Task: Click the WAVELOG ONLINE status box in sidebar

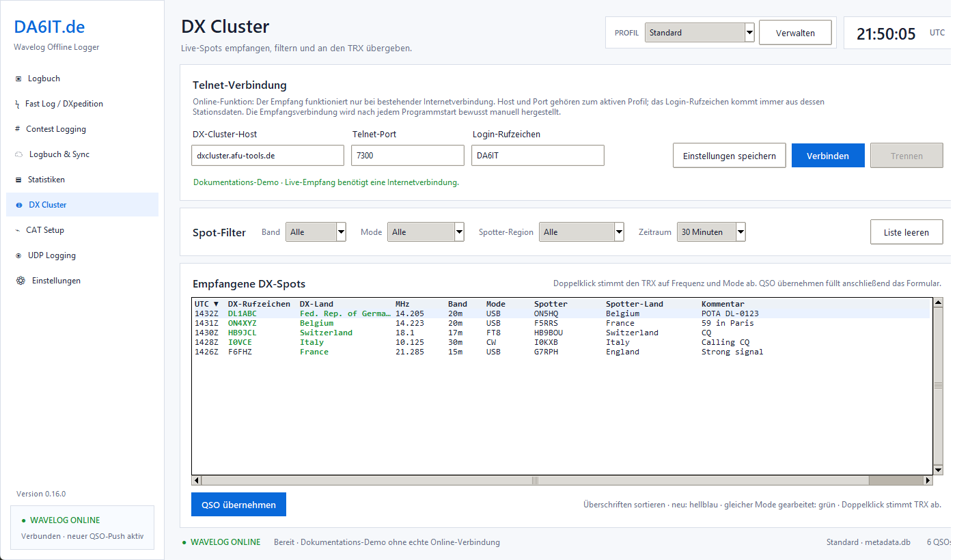Action: [82, 528]
